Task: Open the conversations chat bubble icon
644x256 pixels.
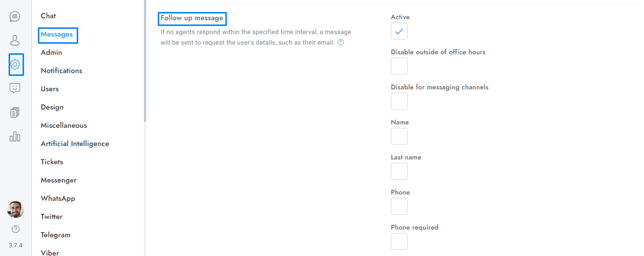Action: pos(15,17)
